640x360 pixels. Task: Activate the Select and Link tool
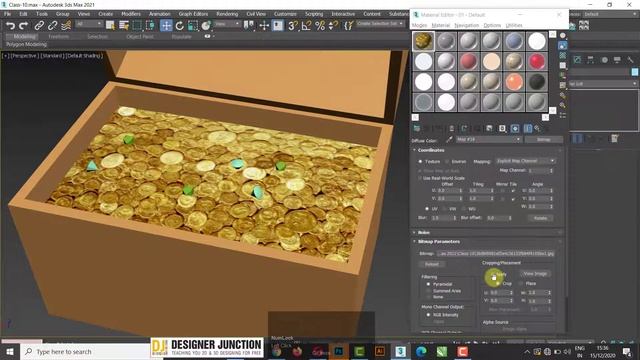39,26
